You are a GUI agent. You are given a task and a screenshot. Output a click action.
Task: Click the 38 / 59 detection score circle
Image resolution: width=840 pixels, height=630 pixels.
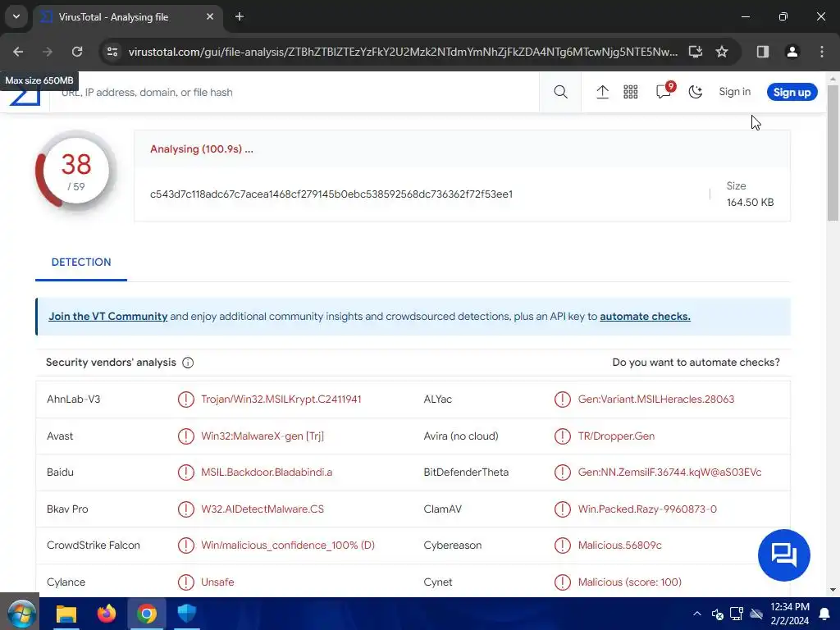pyautogui.click(x=76, y=172)
